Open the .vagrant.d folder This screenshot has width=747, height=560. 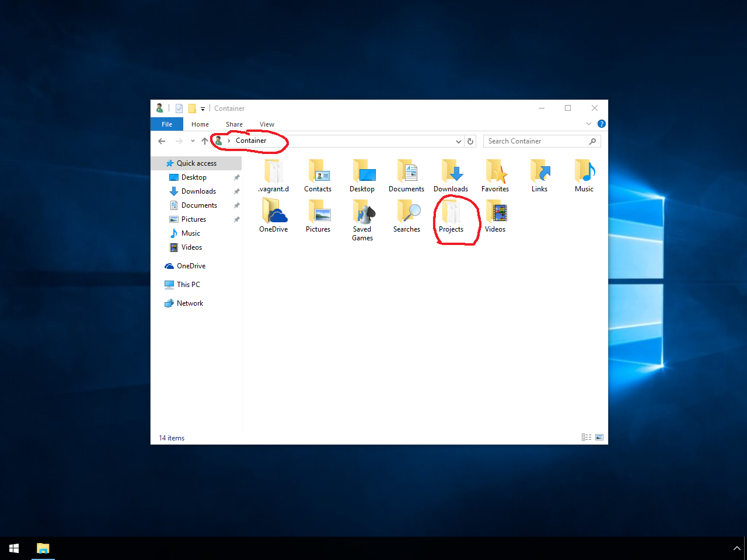click(x=273, y=172)
